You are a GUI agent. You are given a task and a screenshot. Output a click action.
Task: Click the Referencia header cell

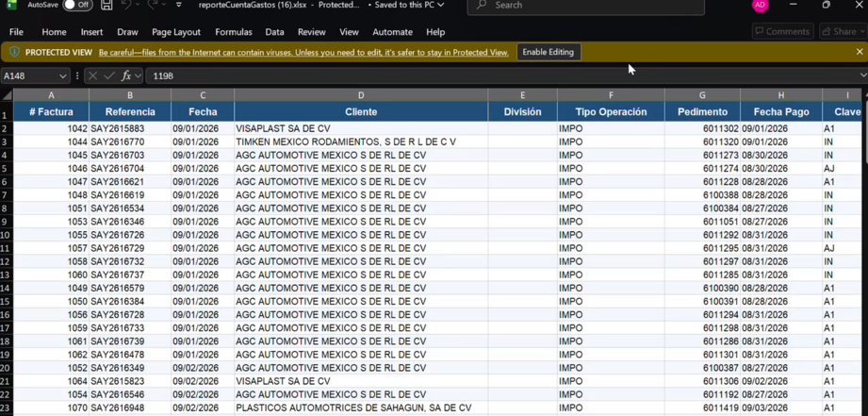130,112
